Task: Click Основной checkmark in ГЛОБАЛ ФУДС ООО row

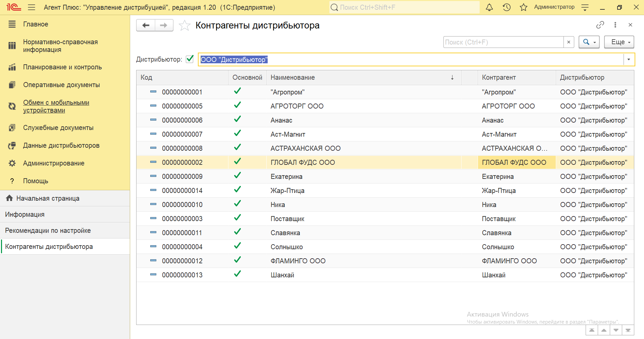Action: [x=237, y=161]
